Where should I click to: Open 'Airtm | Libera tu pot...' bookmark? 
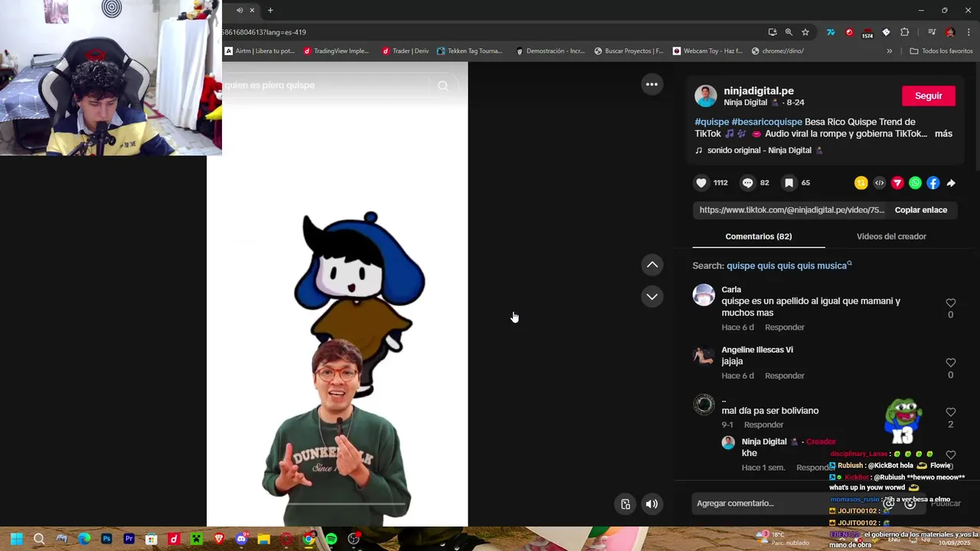click(x=260, y=51)
